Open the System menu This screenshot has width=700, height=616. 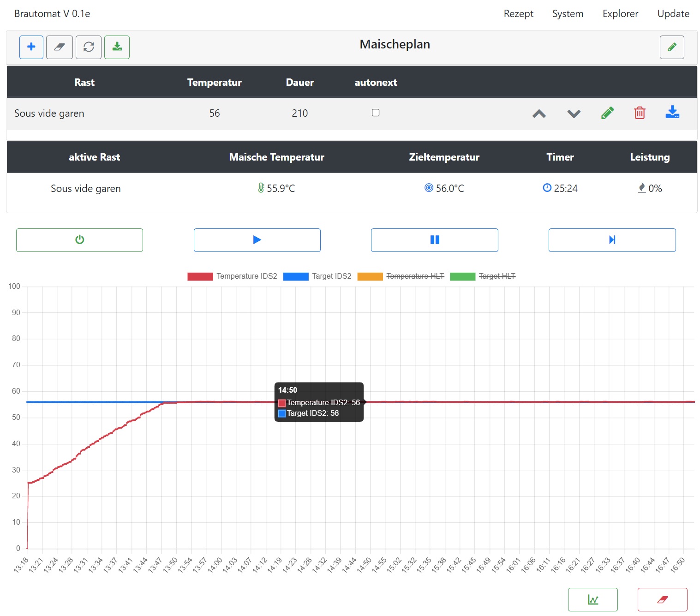pos(568,14)
